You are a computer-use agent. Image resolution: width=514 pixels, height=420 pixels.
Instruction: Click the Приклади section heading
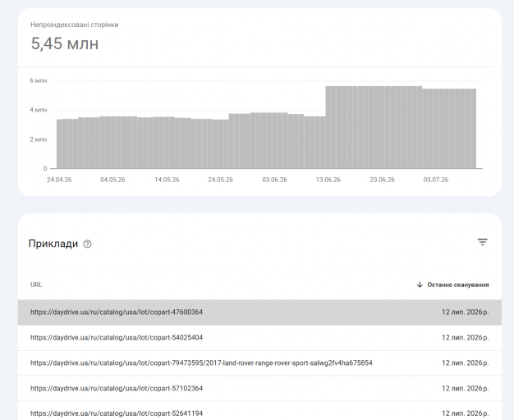click(x=53, y=244)
